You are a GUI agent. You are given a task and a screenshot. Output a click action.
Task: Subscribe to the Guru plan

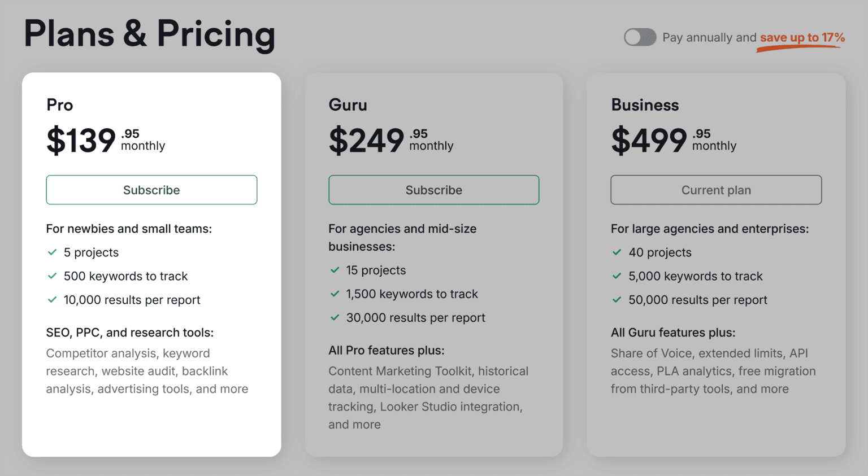click(433, 190)
